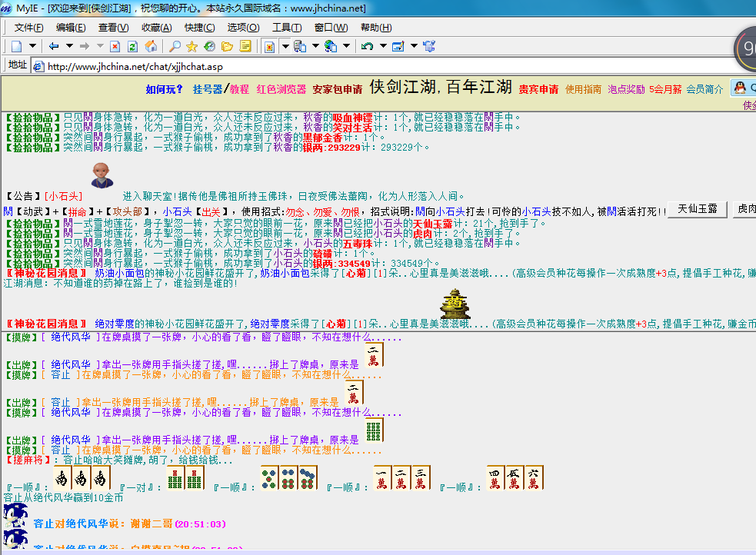The height and width of the screenshot is (555, 756).
Task: Open the 查看(V) menu
Action: click(x=114, y=28)
